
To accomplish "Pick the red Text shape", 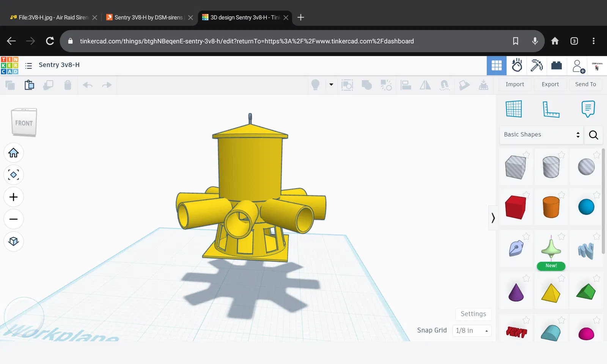I will click(516, 332).
